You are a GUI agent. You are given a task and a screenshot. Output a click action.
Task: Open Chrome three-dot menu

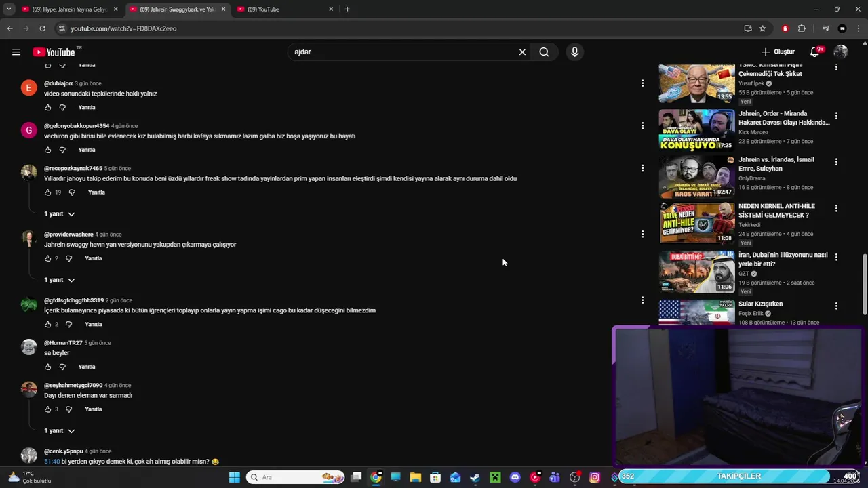858,28
